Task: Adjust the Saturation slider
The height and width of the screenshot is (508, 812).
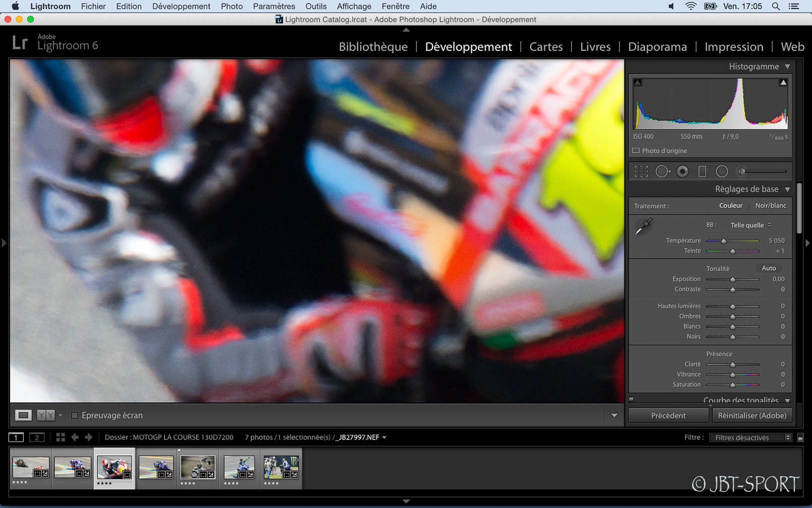Action: [x=733, y=385]
